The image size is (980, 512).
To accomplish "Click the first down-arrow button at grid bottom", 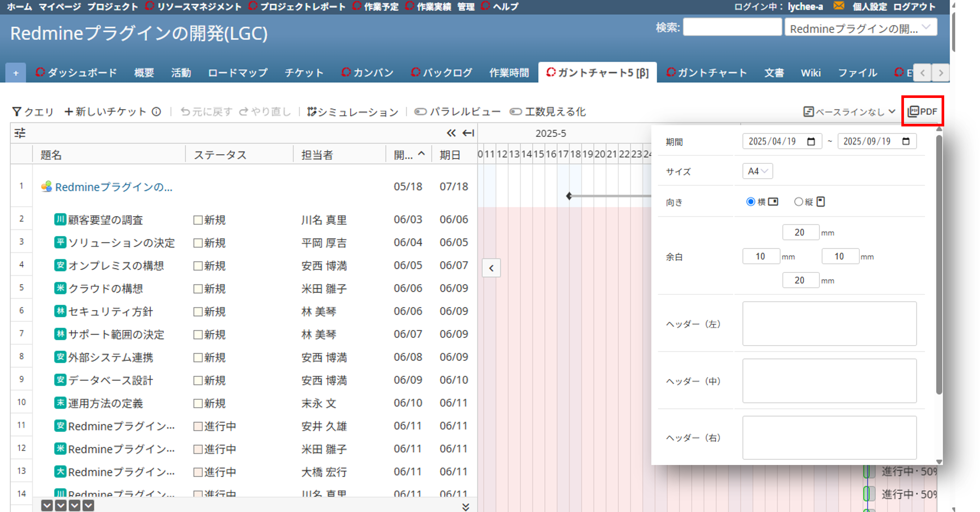I will 47,505.
